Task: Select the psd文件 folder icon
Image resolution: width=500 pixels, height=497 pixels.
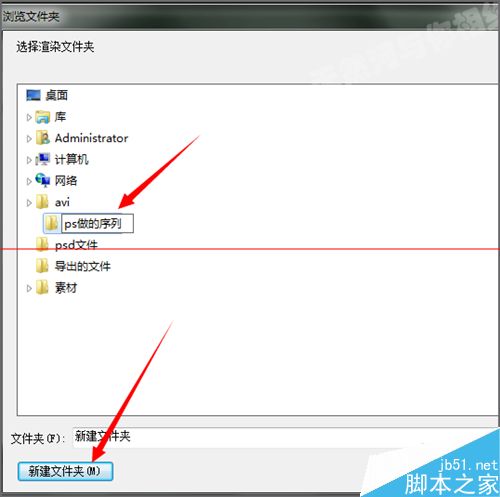Action: point(42,244)
